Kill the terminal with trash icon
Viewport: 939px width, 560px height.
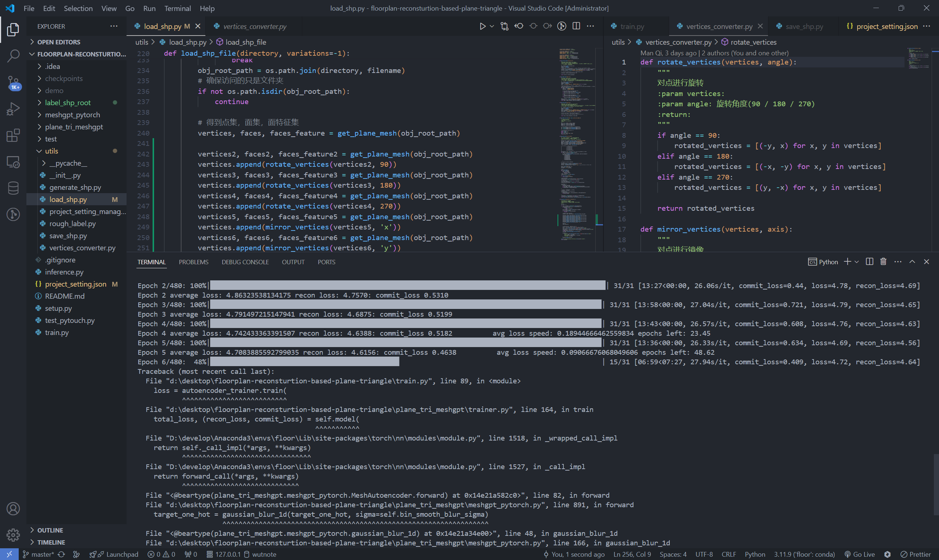(x=884, y=262)
